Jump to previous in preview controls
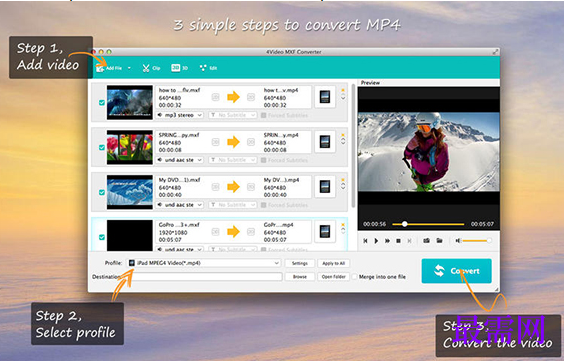The image size is (564, 361). 365,241
